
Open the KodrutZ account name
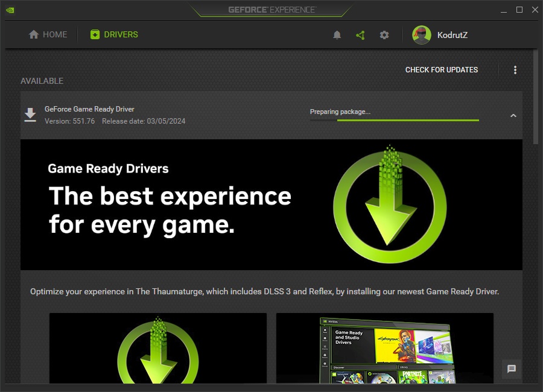(453, 35)
